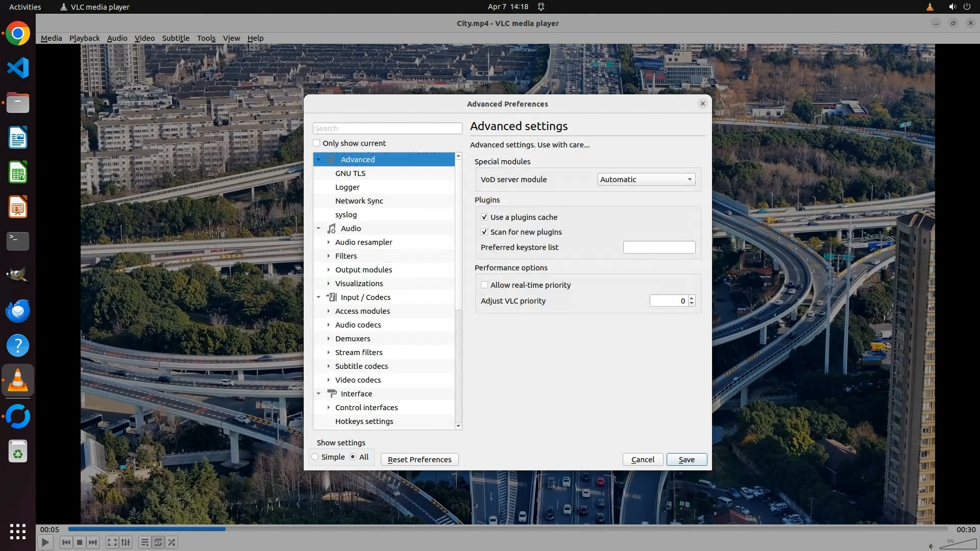Screen dimensions: 980x551
Task: Open the Playback menu
Action: pos(84,38)
